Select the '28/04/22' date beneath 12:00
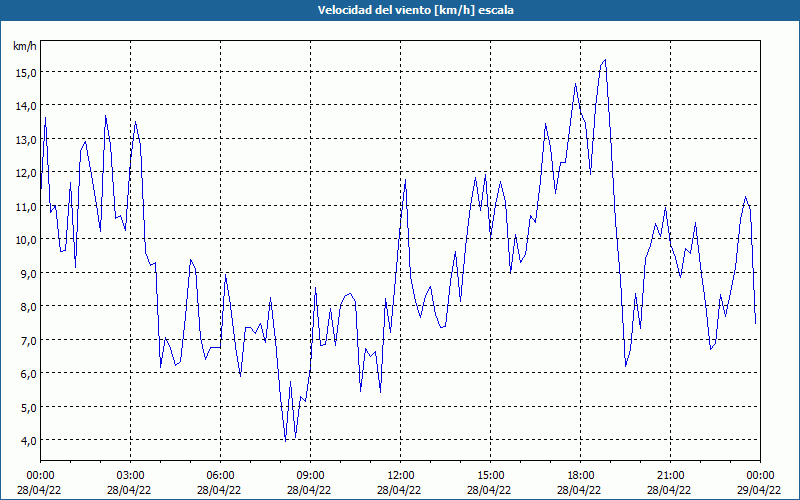Screen dimensions: 800x500 pos(399,490)
